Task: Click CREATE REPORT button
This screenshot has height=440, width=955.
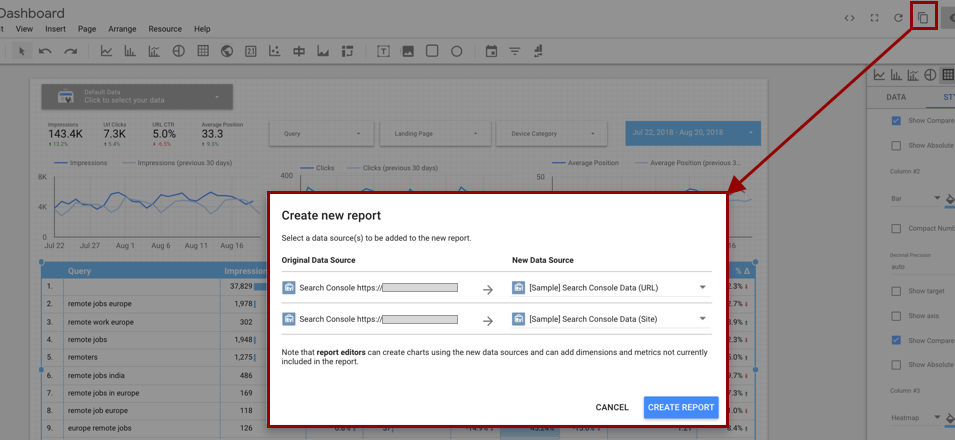Action: 681,407
